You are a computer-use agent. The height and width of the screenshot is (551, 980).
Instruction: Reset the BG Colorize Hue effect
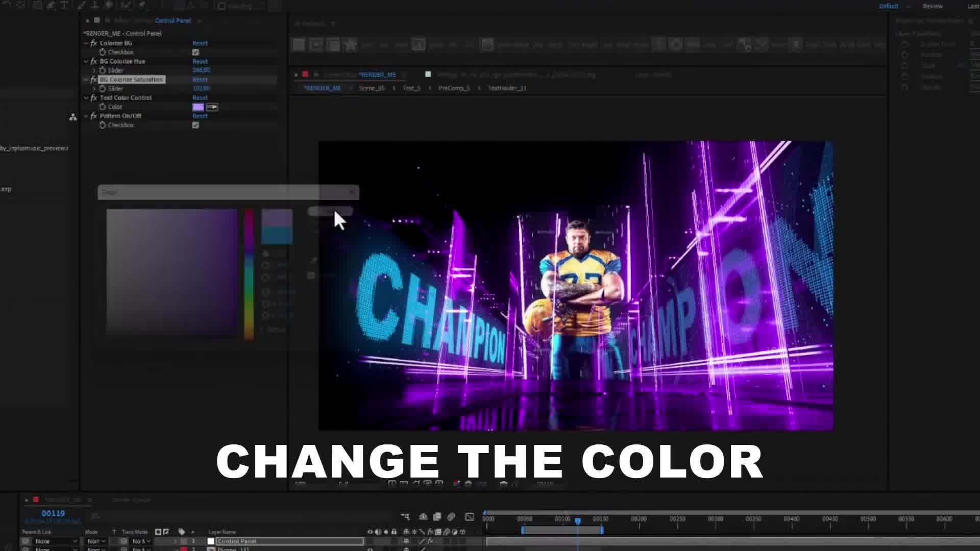coord(200,61)
